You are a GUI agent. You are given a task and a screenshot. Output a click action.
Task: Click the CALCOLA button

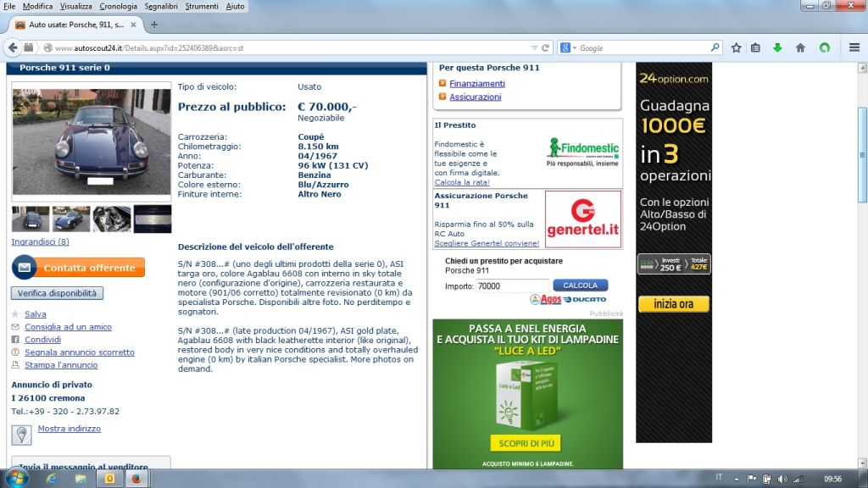pos(580,286)
